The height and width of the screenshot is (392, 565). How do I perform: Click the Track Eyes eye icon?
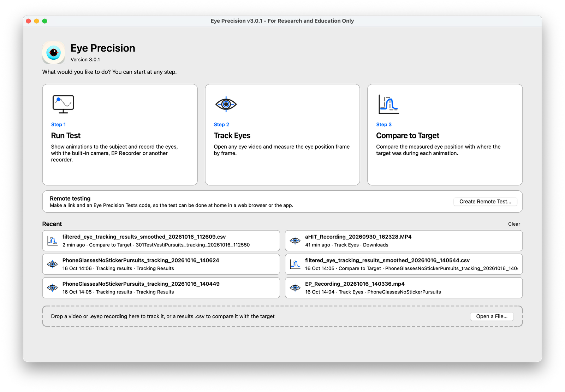[x=226, y=104]
